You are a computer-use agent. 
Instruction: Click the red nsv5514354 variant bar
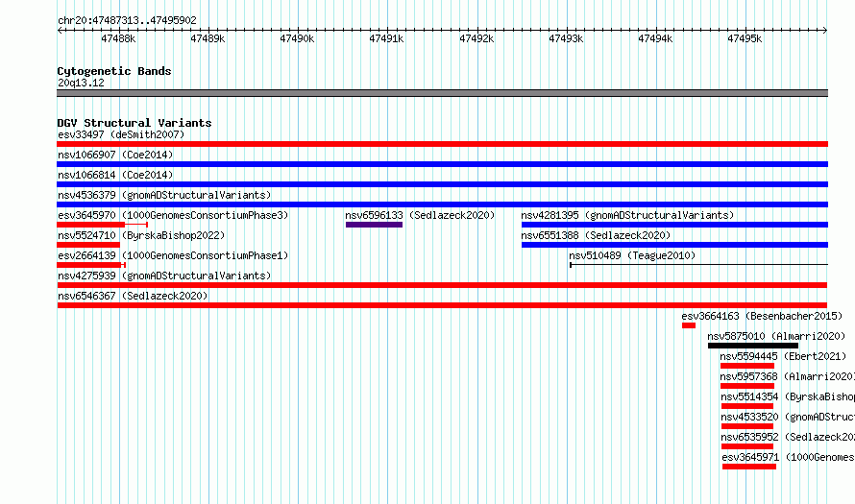(747, 406)
